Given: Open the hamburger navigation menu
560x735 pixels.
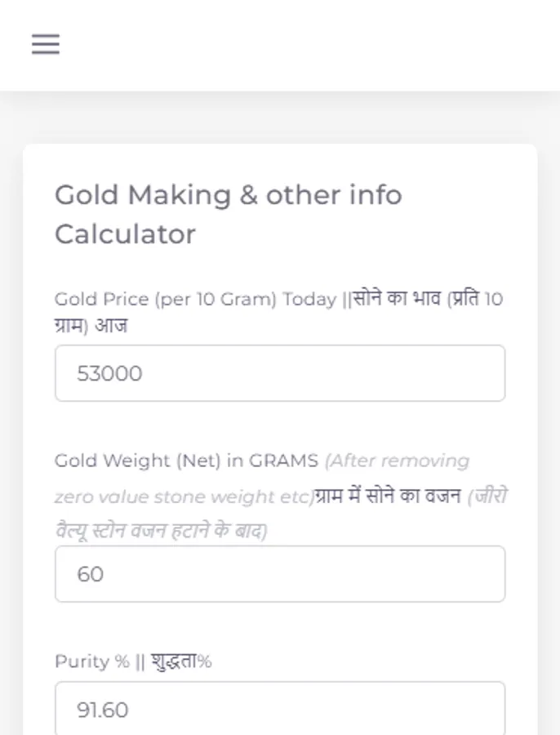Looking at the screenshot, I should pyautogui.click(x=46, y=44).
